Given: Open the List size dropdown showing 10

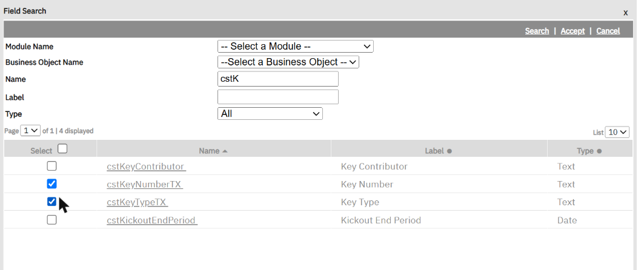Looking at the screenshot, I should 617,132.
